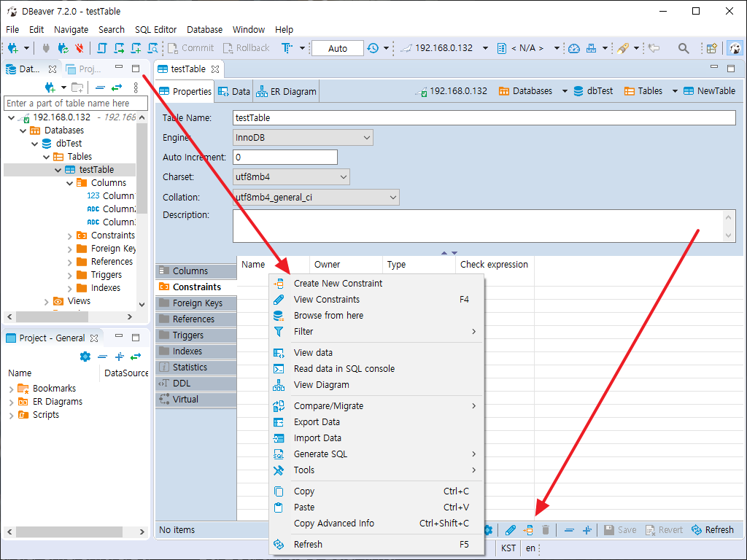The height and width of the screenshot is (560, 747).
Task: Select Create New Constraint from context menu
Action: pyautogui.click(x=338, y=283)
